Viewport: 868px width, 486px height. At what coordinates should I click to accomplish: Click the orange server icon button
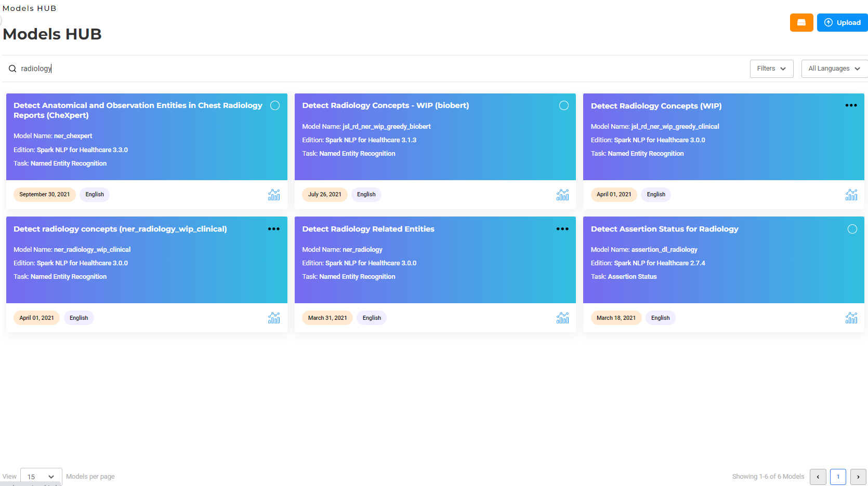click(x=801, y=22)
